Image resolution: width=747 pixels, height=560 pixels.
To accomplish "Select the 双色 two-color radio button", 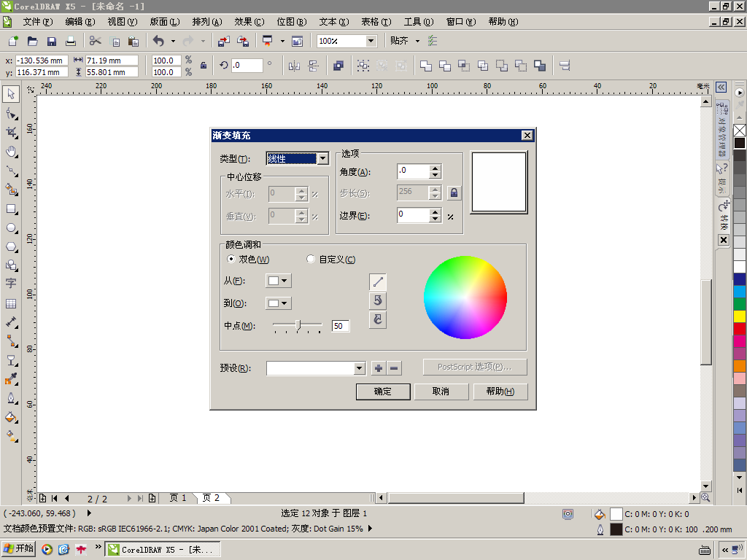I will coord(231,259).
